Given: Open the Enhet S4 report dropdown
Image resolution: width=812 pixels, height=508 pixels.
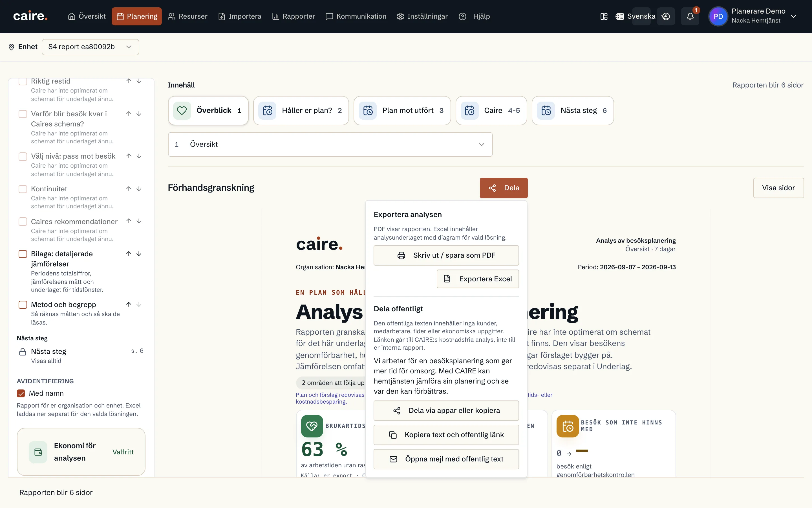Looking at the screenshot, I should point(90,47).
